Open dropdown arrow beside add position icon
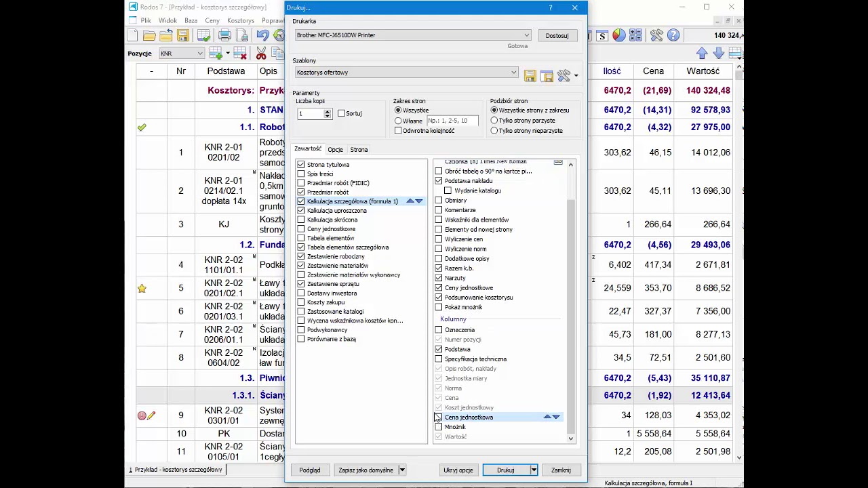 pyautogui.click(x=227, y=53)
